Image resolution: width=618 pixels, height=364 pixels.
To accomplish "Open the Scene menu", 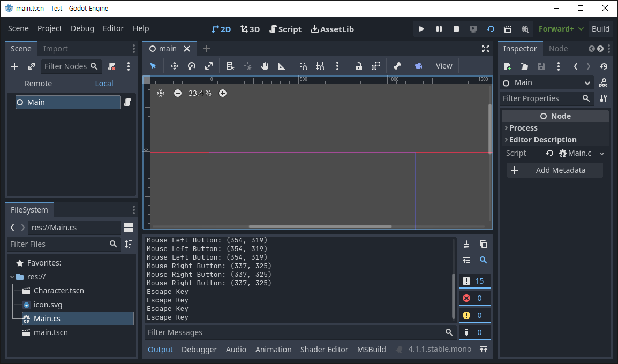I will [x=18, y=28].
